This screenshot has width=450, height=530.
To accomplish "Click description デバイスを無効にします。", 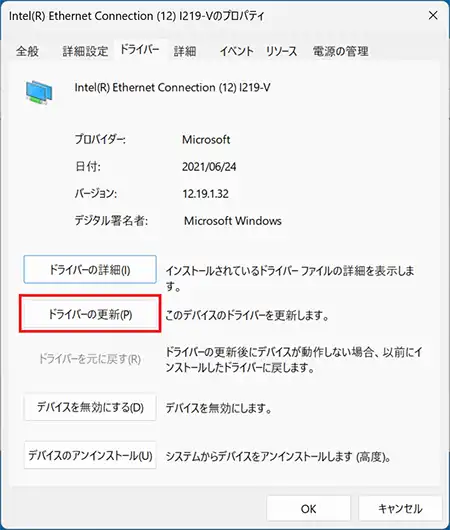I will (218, 408).
